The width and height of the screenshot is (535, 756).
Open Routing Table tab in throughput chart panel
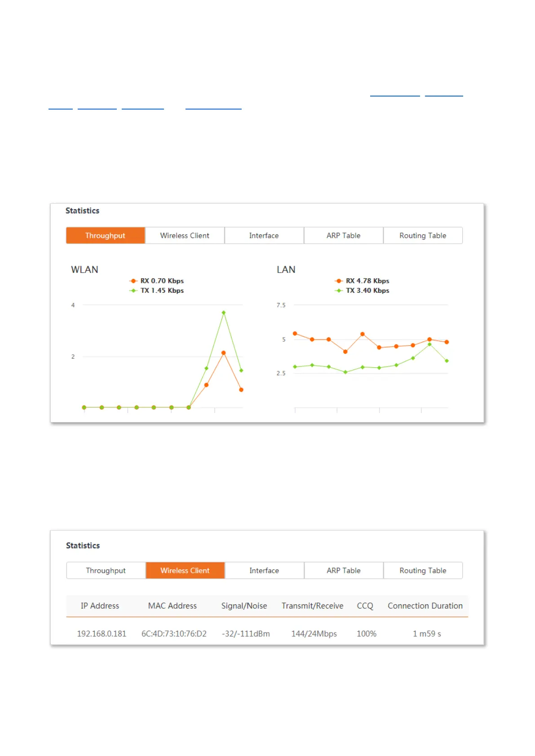point(423,235)
